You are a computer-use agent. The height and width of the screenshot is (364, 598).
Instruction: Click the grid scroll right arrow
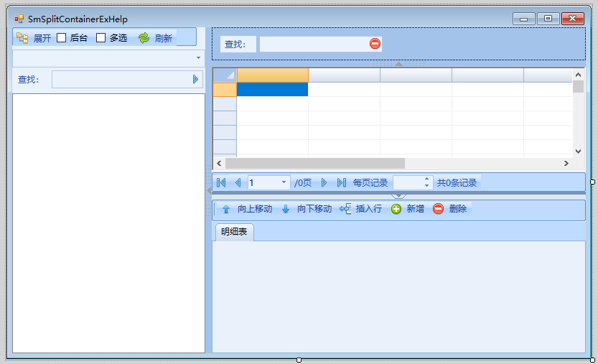tap(566, 163)
